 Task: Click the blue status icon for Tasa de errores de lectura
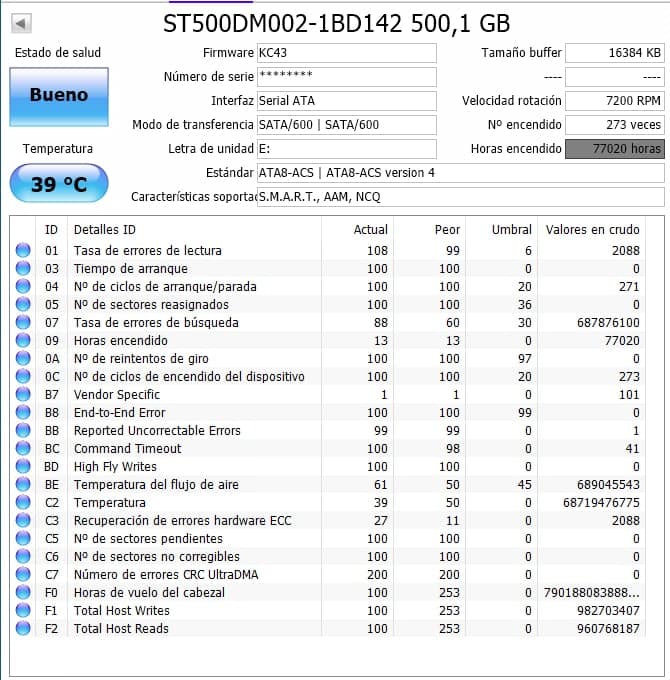[x=23, y=251]
